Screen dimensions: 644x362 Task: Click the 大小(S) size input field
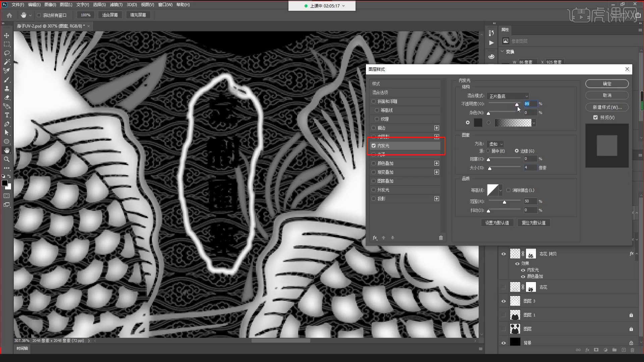[x=530, y=168]
